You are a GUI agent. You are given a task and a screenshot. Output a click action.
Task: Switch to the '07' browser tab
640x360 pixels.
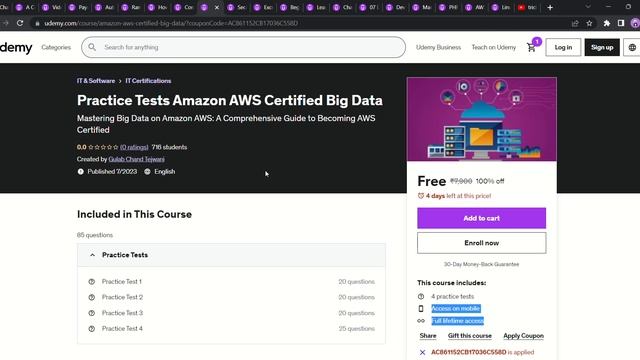(x=369, y=7)
